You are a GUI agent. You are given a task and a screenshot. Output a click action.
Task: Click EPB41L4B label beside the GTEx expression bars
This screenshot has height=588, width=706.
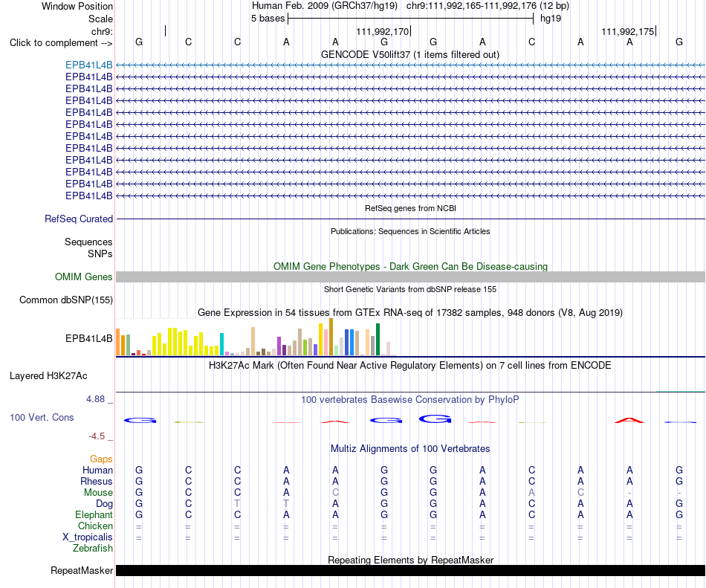pos(88,338)
